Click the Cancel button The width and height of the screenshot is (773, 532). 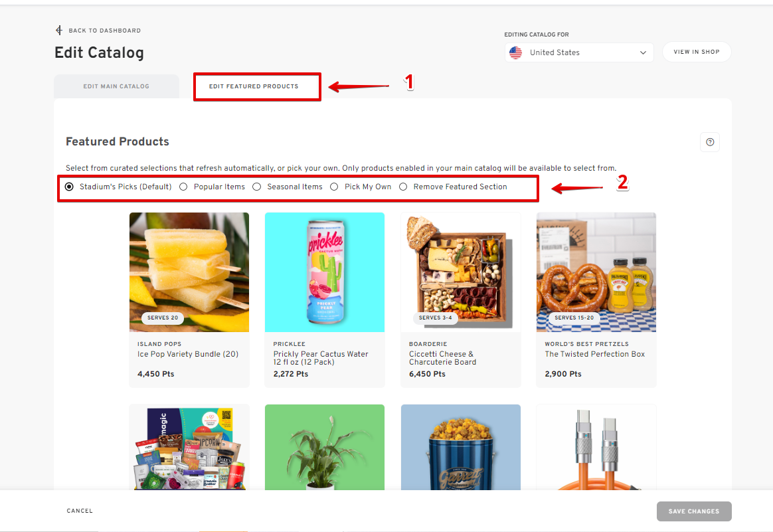[80, 511]
